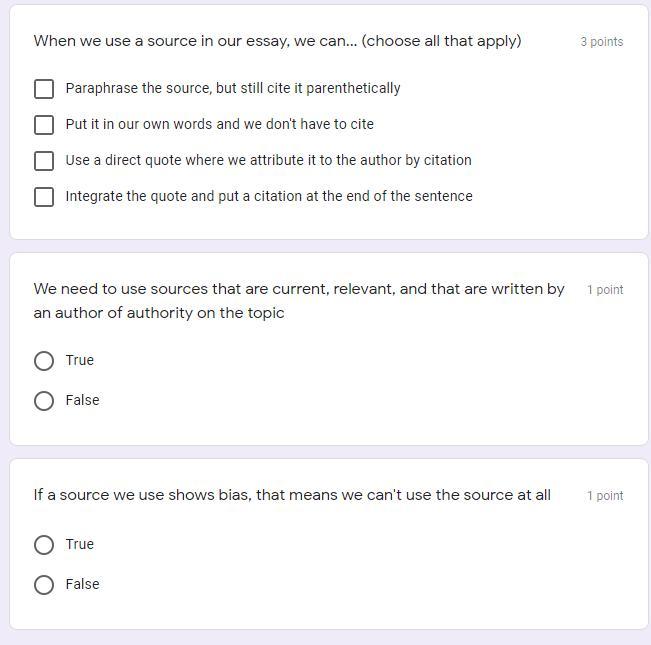Select False radio for current, relevant sources question

44,401
